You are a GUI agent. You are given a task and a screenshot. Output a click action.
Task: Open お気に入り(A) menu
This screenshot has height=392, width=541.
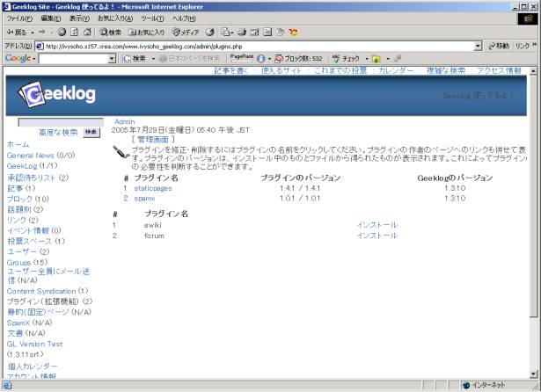pyautogui.click(x=115, y=18)
